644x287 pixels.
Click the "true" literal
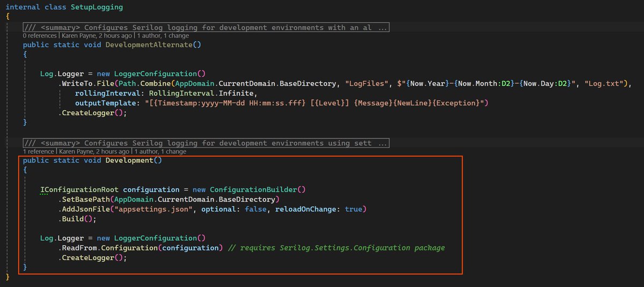[354, 209]
